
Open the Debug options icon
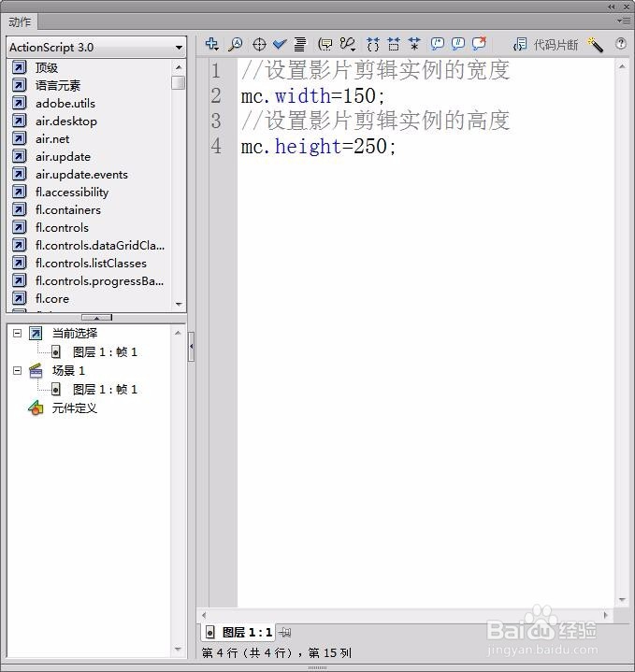(348, 44)
